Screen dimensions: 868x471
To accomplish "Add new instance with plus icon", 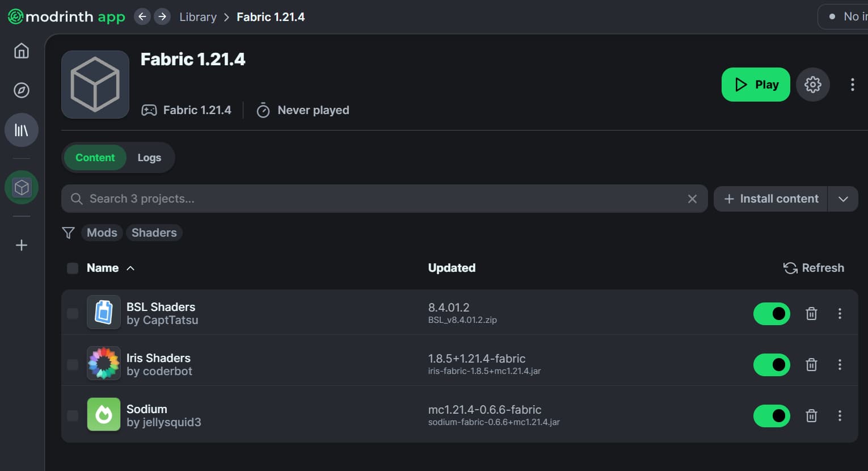I will [x=22, y=245].
